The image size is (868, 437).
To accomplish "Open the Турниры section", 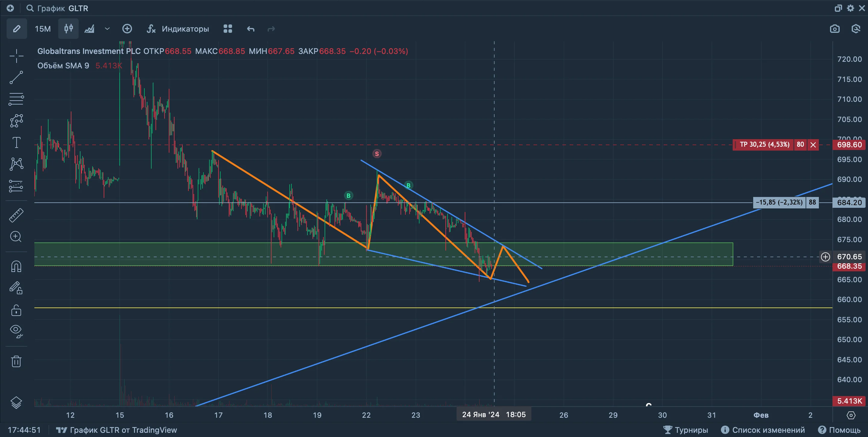I will pos(685,430).
